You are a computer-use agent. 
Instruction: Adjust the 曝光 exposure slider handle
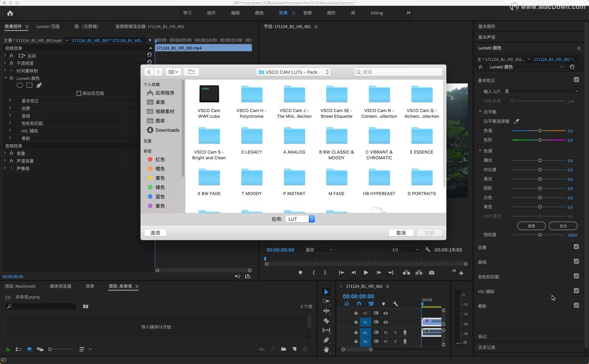pos(540,160)
